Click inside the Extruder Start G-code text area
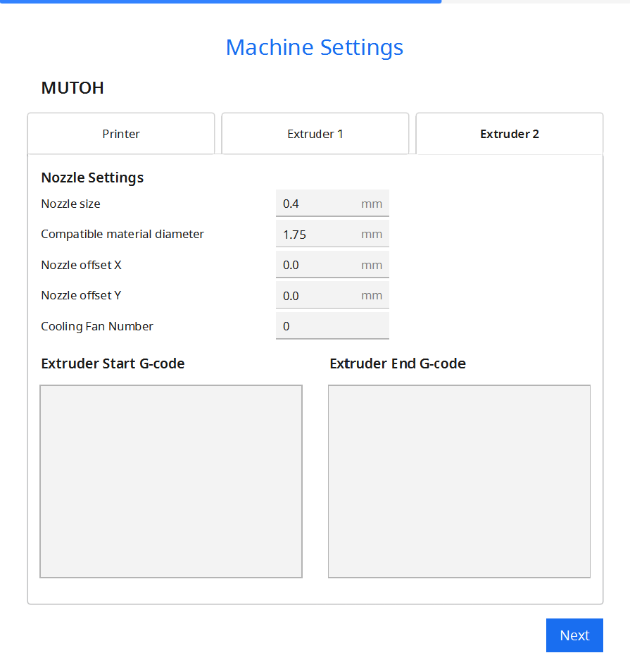 coord(171,481)
